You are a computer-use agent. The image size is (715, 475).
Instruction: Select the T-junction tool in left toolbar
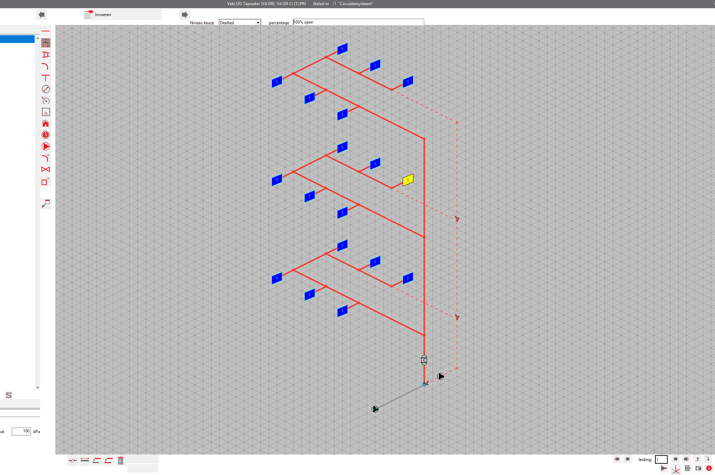point(46,77)
